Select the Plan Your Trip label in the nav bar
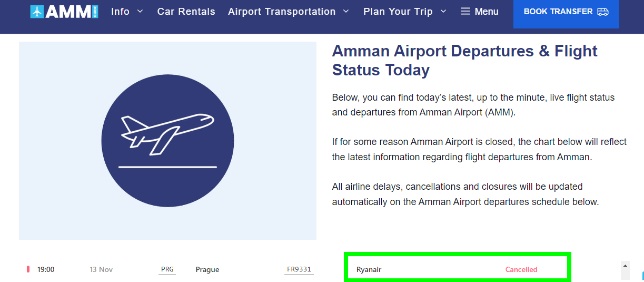The height and width of the screenshot is (282, 644). (x=398, y=11)
